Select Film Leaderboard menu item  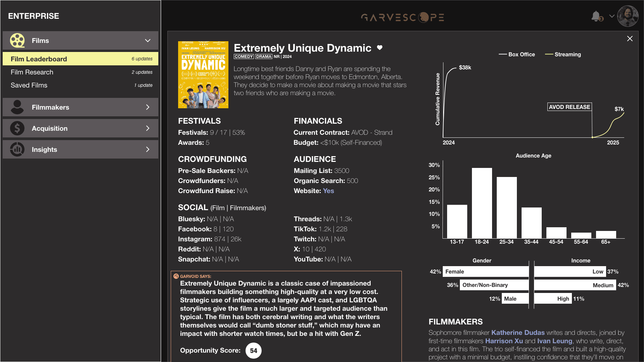coord(80,59)
